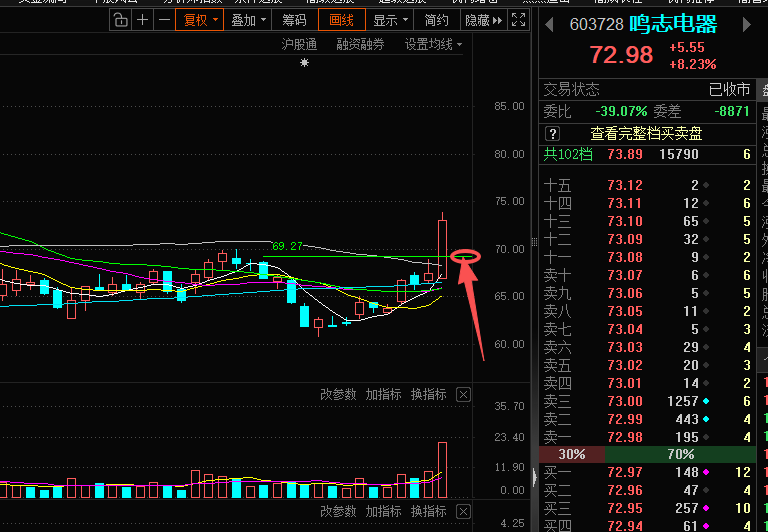Click the 30% / 70% buy-sell ratio bar
768x532 pixels.
647,454
